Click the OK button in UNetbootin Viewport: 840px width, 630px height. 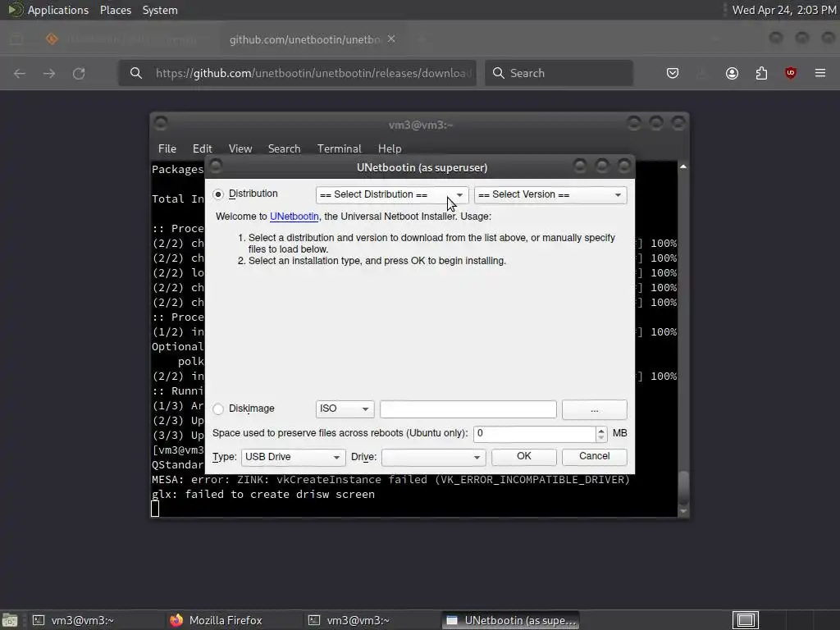524,456
